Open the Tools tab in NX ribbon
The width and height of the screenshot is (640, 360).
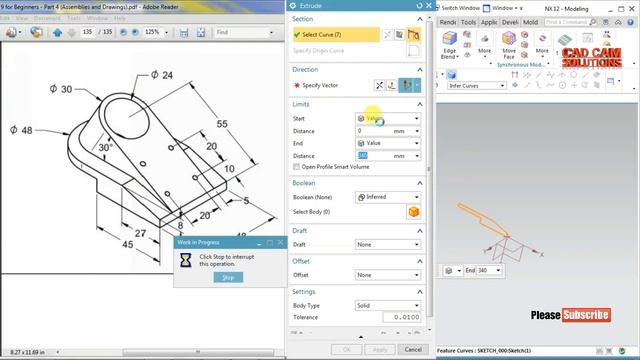click(x=468, y=22)
